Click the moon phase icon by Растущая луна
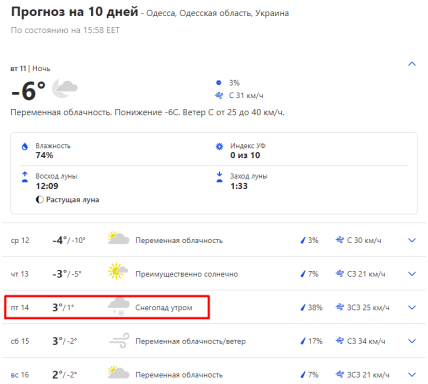 click(40, 200)
